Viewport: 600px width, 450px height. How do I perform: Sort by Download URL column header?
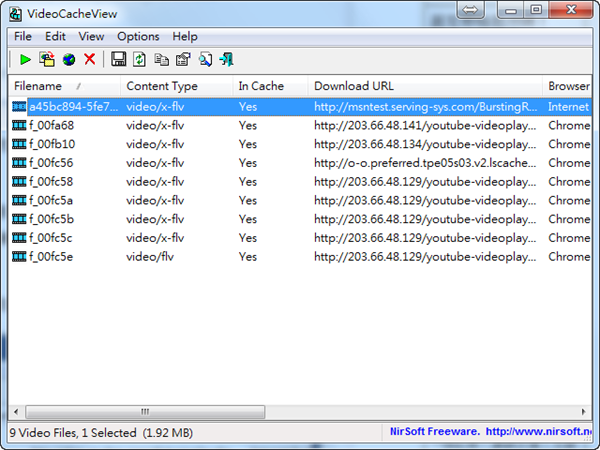click(x=425, y=86)
